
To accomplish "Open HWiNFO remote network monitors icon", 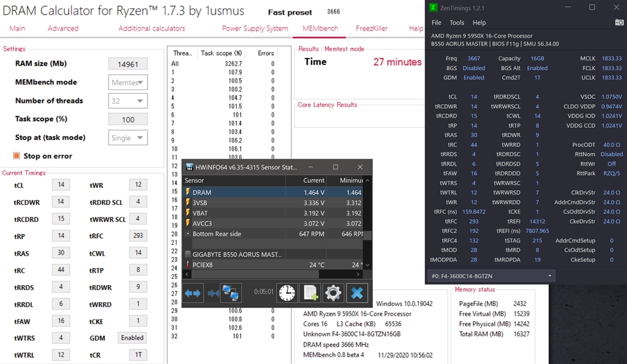I will pos(231,293).
